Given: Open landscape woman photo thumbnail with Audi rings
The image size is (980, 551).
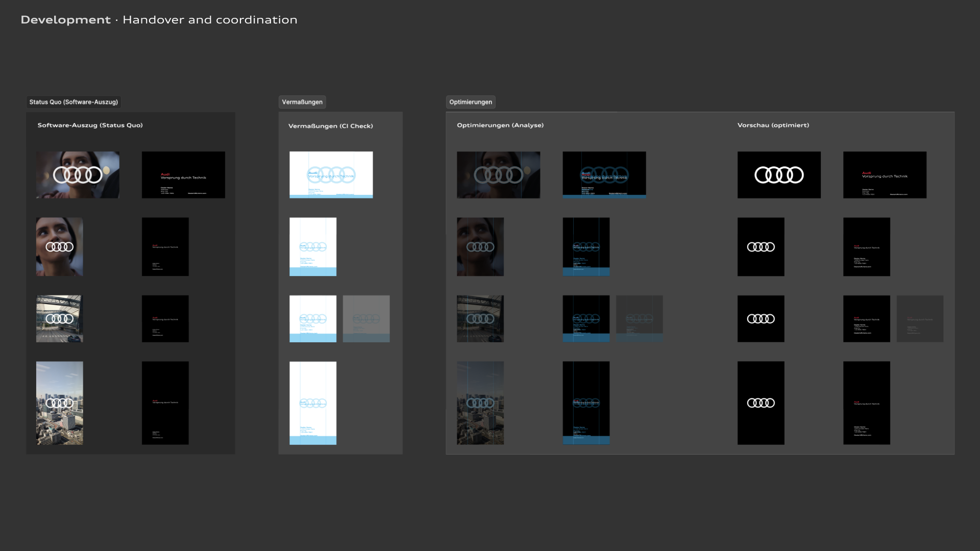Looking at the screenshot, I should 78,175.
